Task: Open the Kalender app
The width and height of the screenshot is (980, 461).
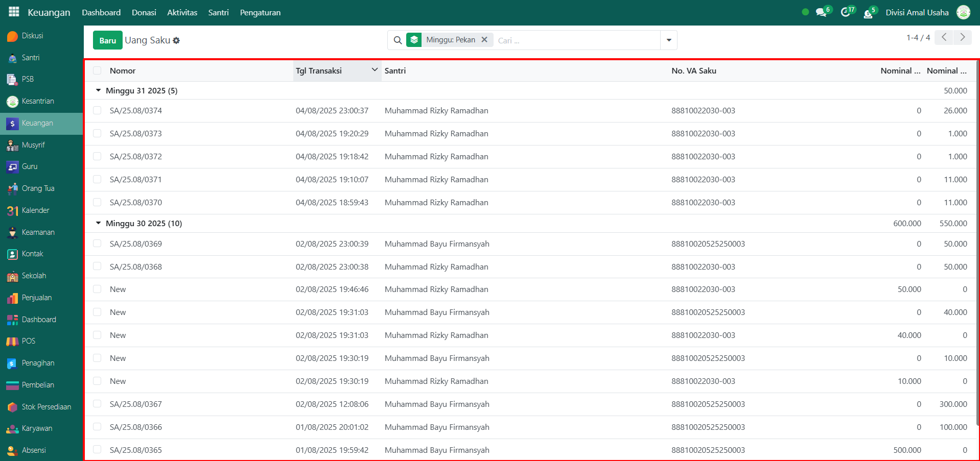Action: coord(35,210)
